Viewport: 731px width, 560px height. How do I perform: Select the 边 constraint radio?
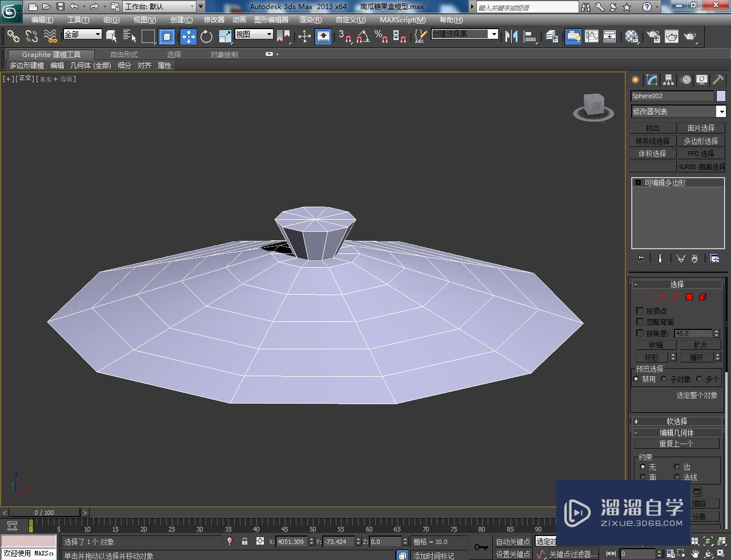click(677, 466)
